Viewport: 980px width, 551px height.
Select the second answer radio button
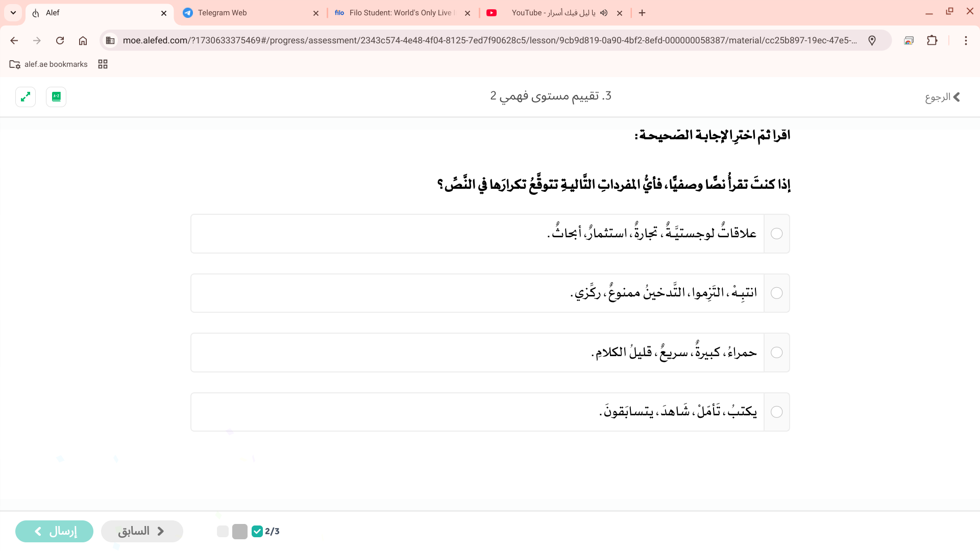pyautogui.click(x=776, y=293)
